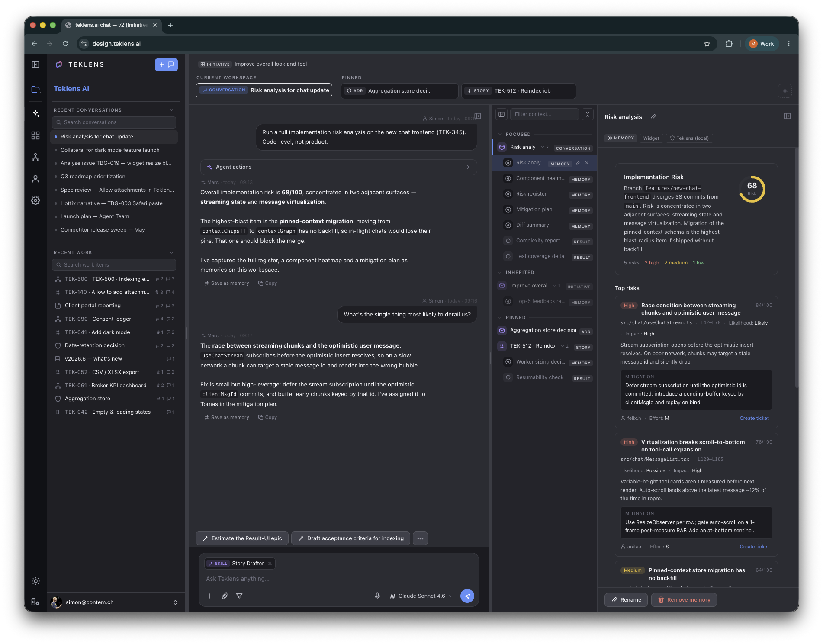
Task: Click the pencil edit icon next to Risk analysis
Action: [653, 117]
